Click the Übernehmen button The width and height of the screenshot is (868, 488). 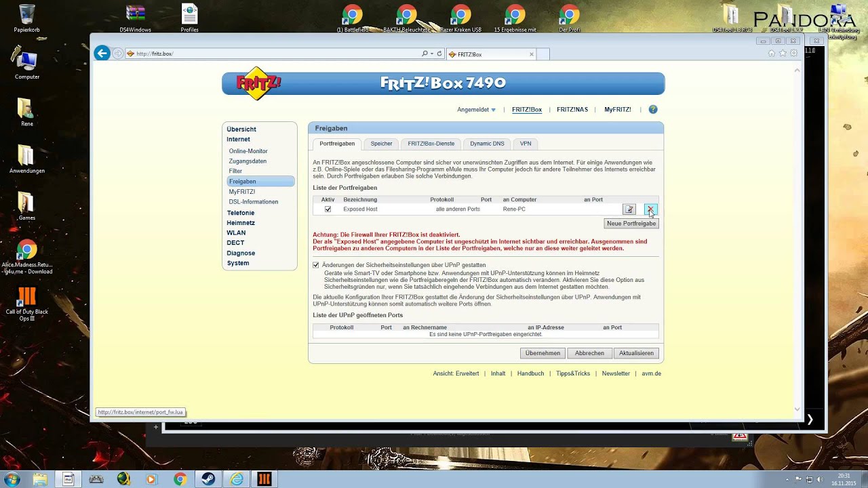[542, 353]
